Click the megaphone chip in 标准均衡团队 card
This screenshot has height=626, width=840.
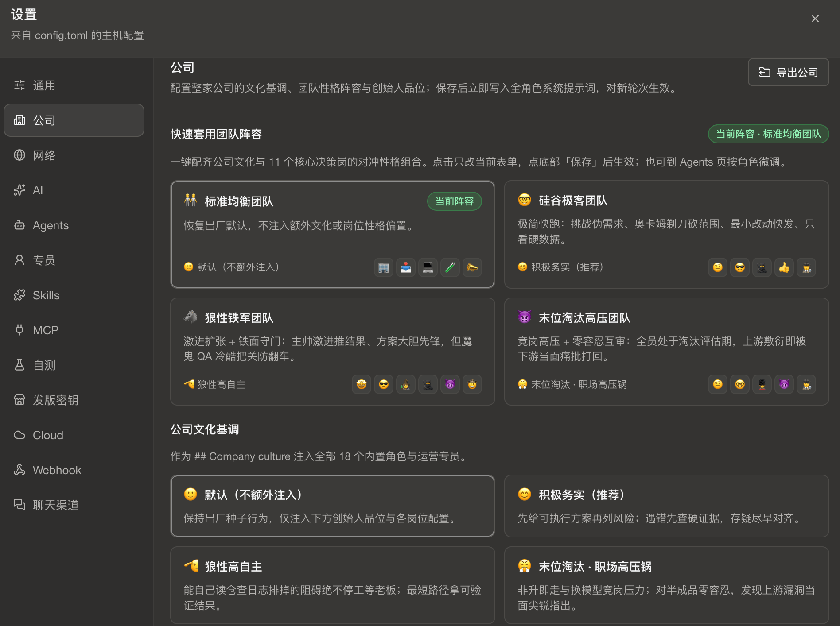472,267
